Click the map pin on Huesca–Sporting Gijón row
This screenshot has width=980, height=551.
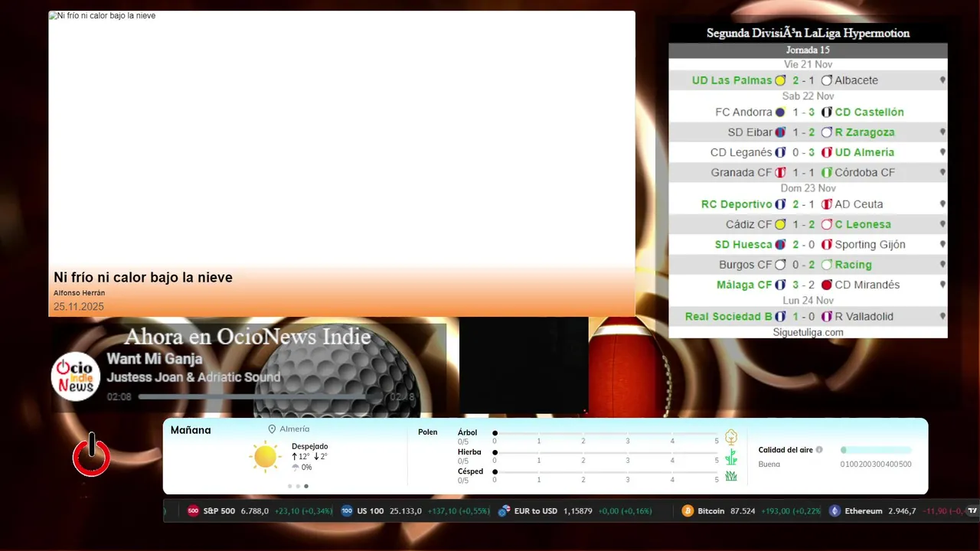(x=942, y=245)
